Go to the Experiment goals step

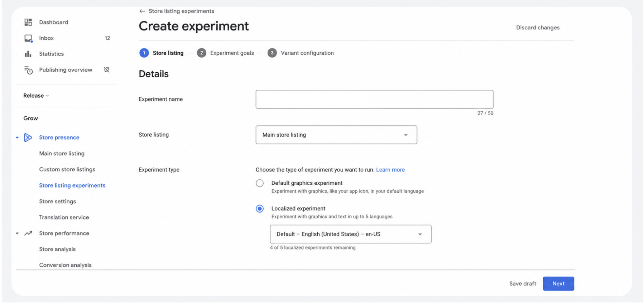point(225,53)
